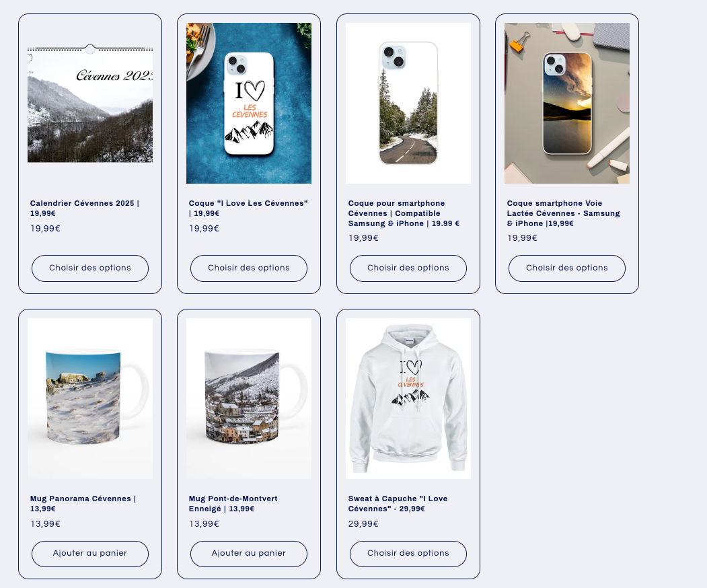Add Mug Panorama Cévennes to cart
Viewport: 707px width, 588px height.
[90, 554]
